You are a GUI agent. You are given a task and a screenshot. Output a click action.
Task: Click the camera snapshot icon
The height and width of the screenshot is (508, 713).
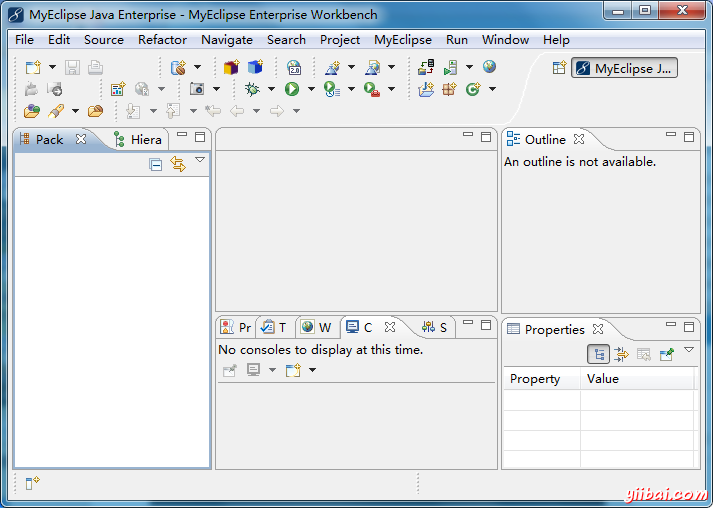197,89
